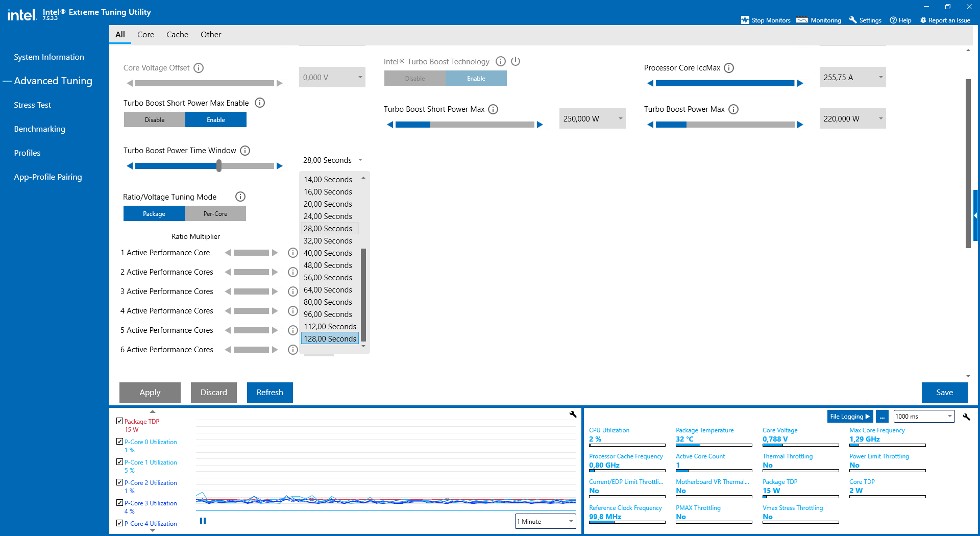
Task: Open Turbo Boost Power Max 220,000 W dropdown
Action: [853, 119]
